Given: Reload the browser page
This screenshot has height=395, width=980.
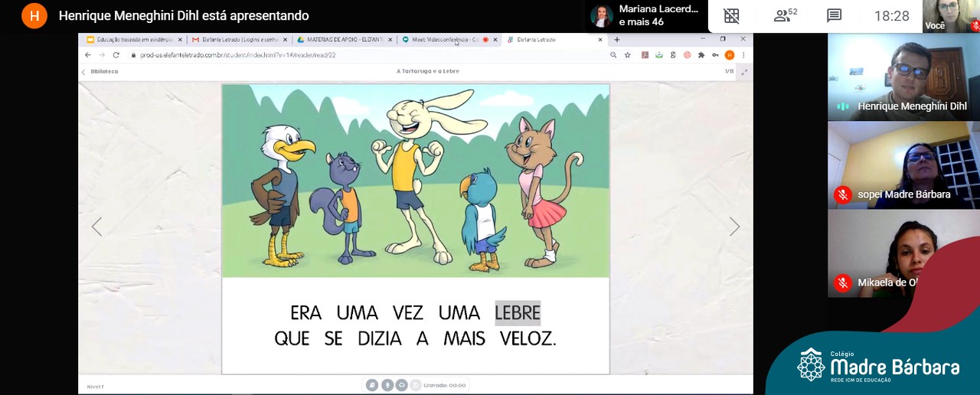Looking at the screenshot, I should click(116, 55).
